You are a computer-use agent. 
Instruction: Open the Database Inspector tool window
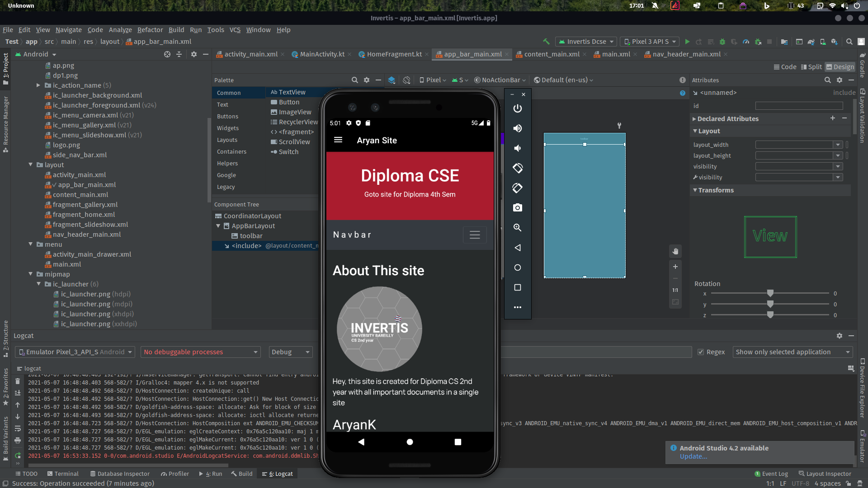pyautogui.click(x=120, y=474)
